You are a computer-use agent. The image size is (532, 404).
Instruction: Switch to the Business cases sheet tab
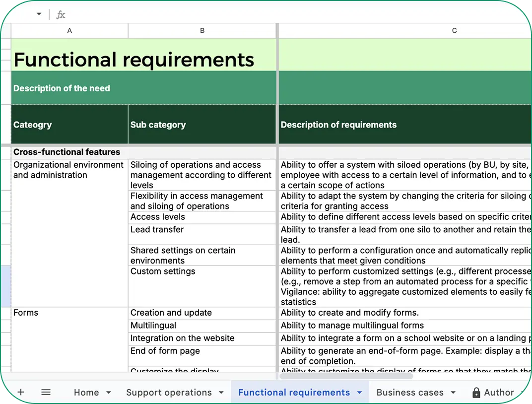tap(409, 393)
